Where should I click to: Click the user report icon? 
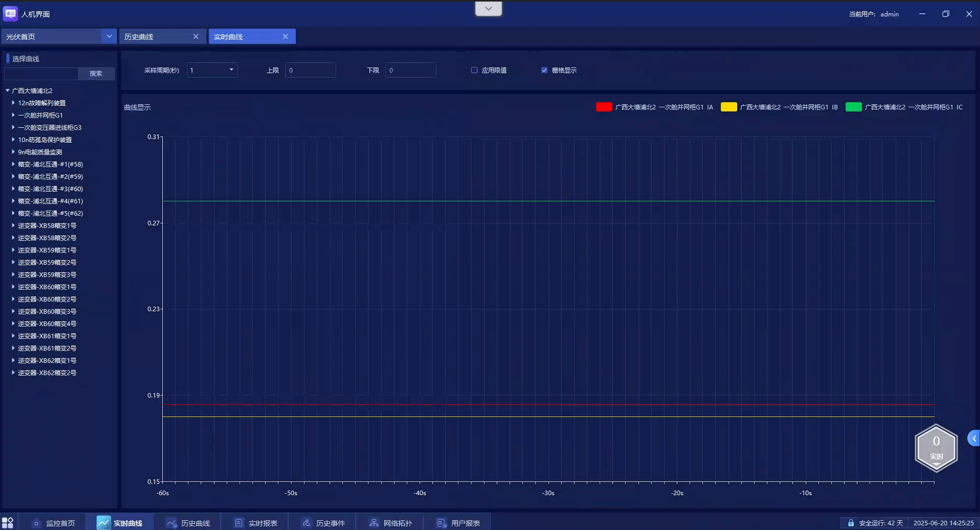pos(441,523)
